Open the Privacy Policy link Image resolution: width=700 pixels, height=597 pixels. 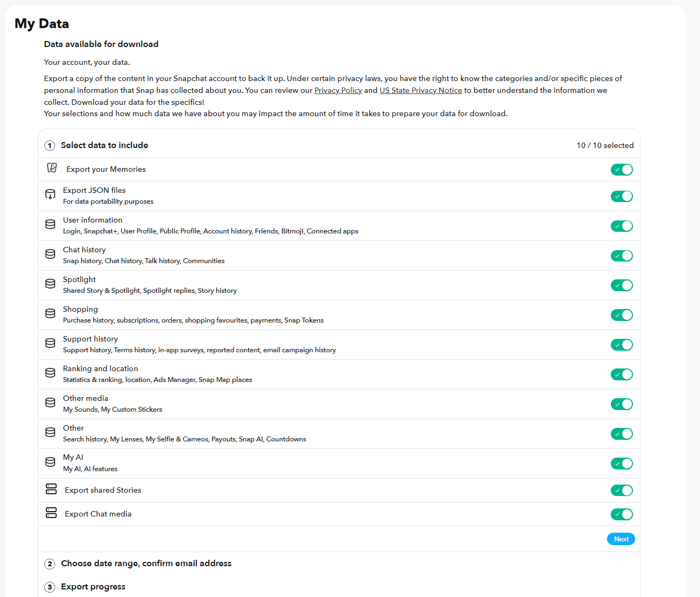pyautogui.click(x=338, y=90)
